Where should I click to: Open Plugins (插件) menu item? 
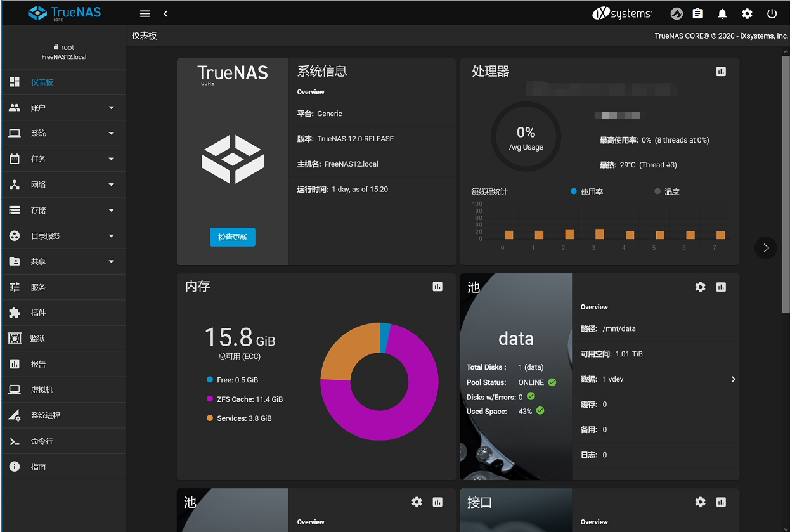point(63,313)
